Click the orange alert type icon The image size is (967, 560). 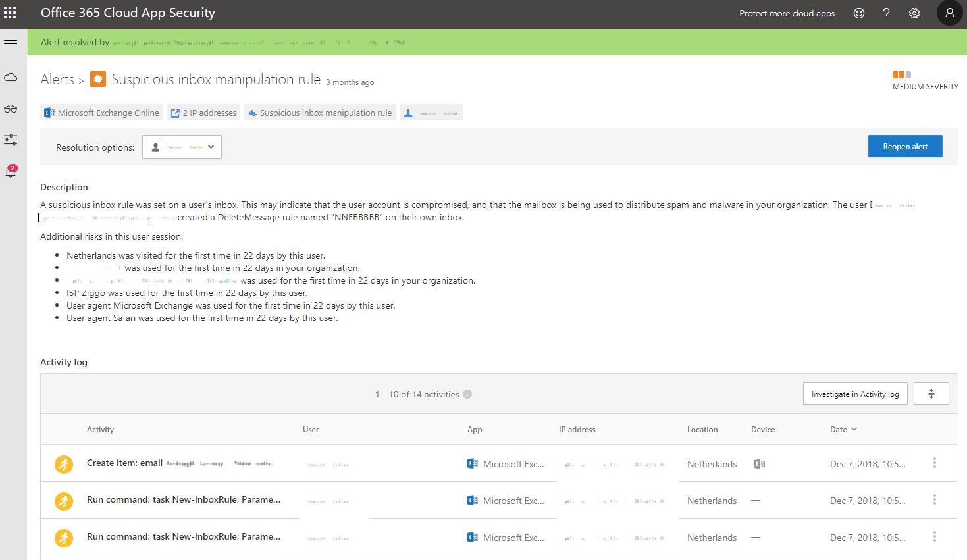click(x=98, y=80)
